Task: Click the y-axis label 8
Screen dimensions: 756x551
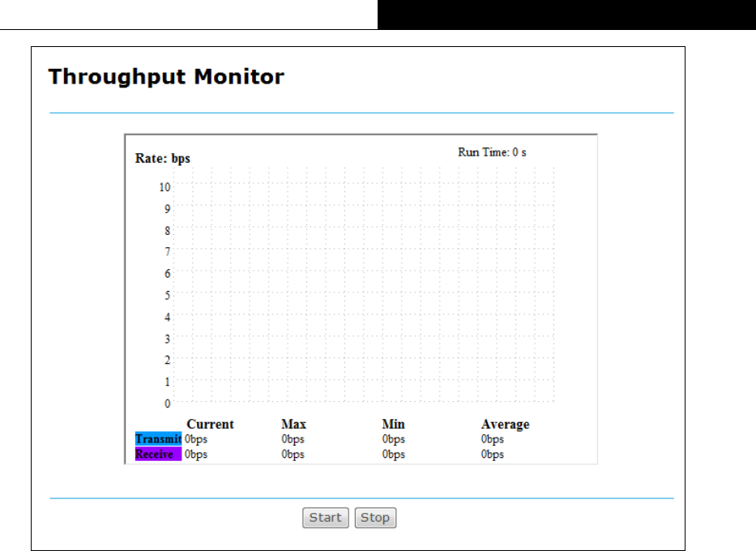Action: pos(167,230)
